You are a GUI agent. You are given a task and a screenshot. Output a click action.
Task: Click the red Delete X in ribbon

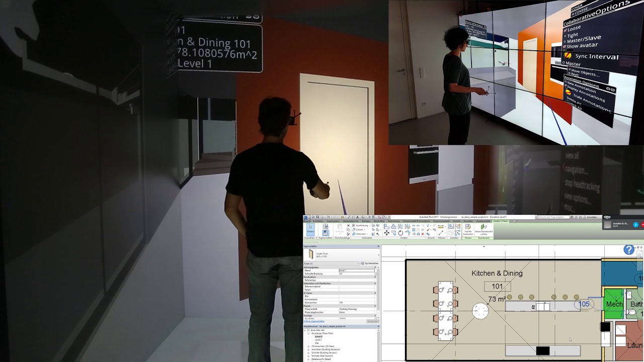tap(423, 234)
